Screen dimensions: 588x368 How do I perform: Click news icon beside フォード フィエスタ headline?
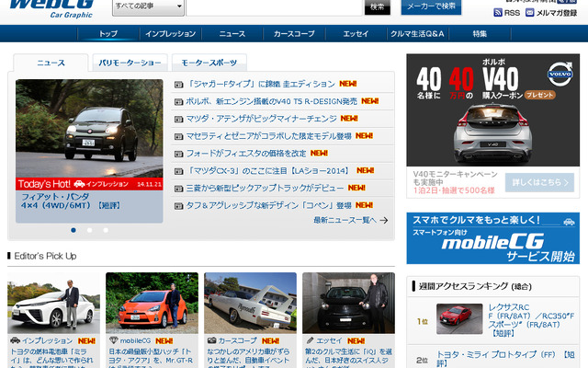pos(179,154)
